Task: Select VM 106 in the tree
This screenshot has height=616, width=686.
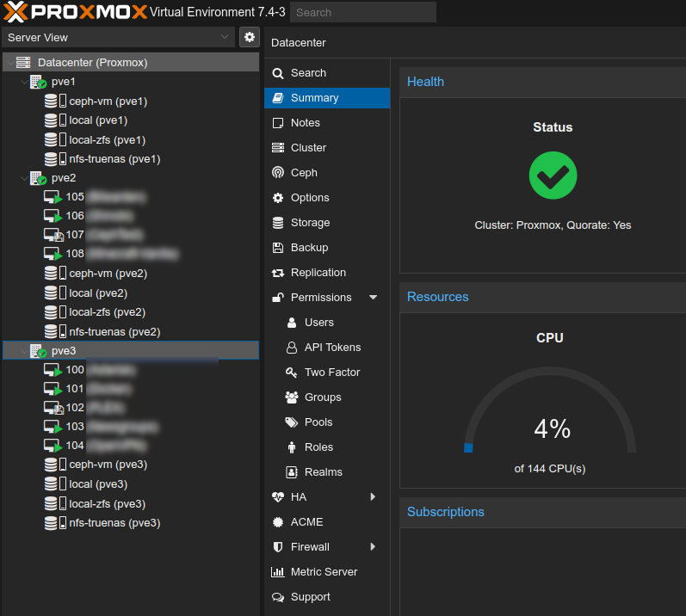Action: [131, 216]
